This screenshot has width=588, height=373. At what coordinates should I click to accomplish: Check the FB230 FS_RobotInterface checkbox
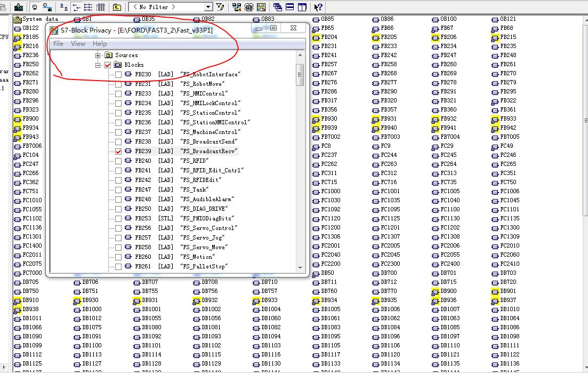118,75
